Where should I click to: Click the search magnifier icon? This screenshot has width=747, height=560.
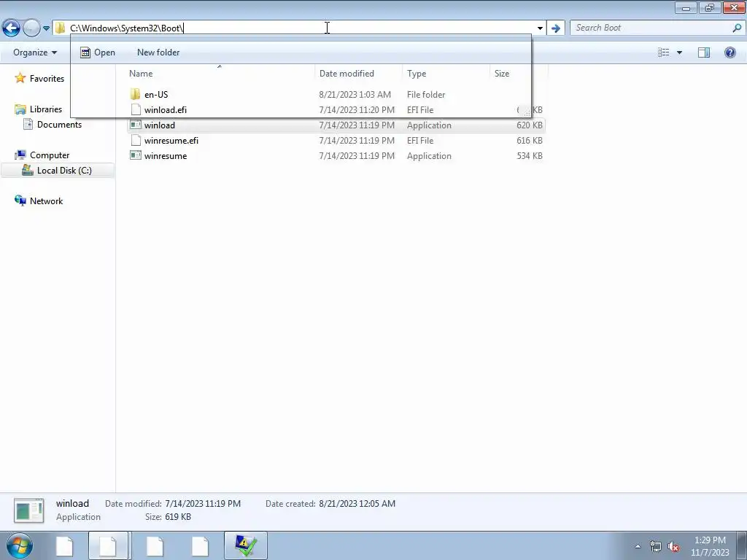click(737, 28)
